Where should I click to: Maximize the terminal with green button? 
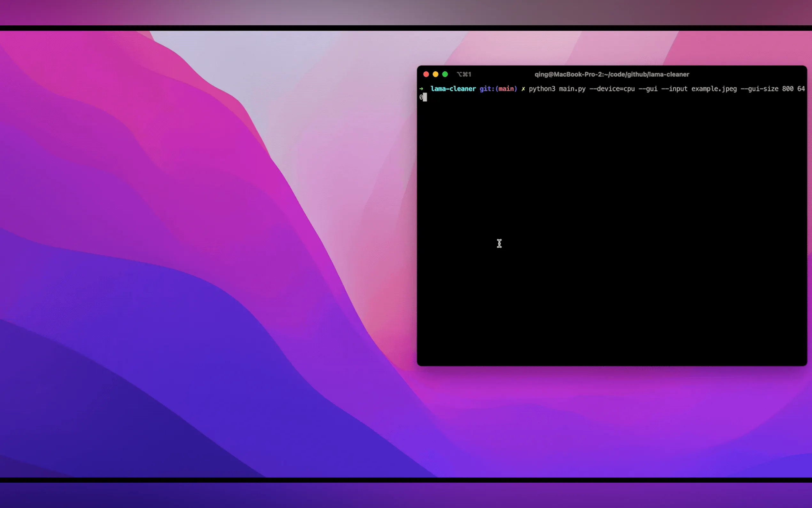point(445,74)
